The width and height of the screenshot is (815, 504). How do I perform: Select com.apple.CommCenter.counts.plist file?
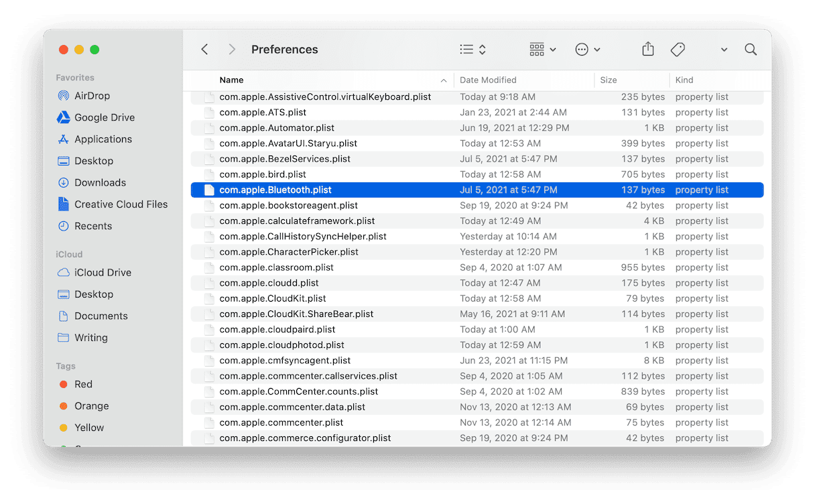(x=477, y=391)
